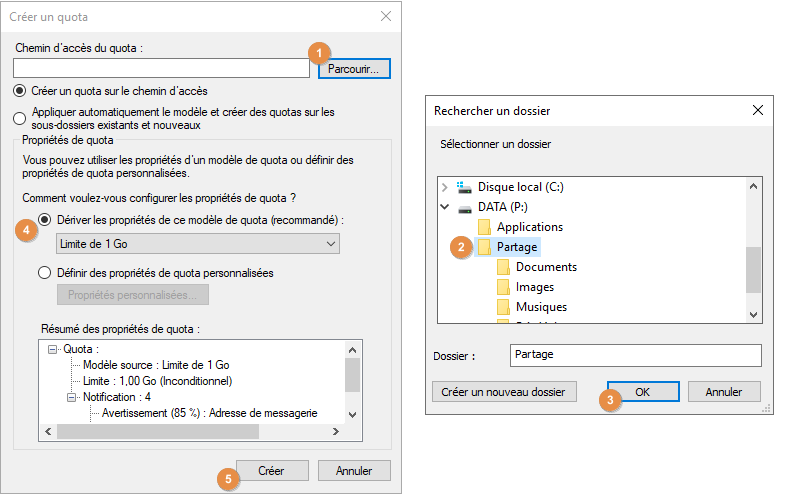Click OK in Rechercher un dossier dialog

(643, 392)
